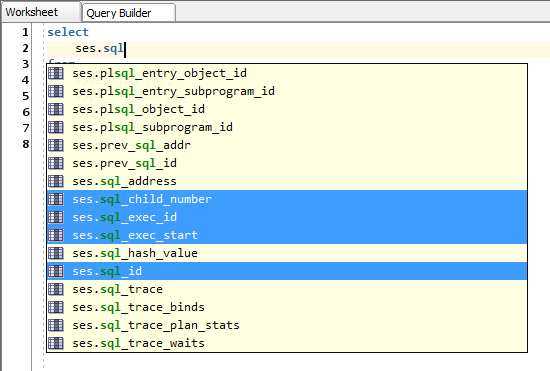
Task: Pick ses.prev_sql_id completion entry
Action: [x=287, y=163]
